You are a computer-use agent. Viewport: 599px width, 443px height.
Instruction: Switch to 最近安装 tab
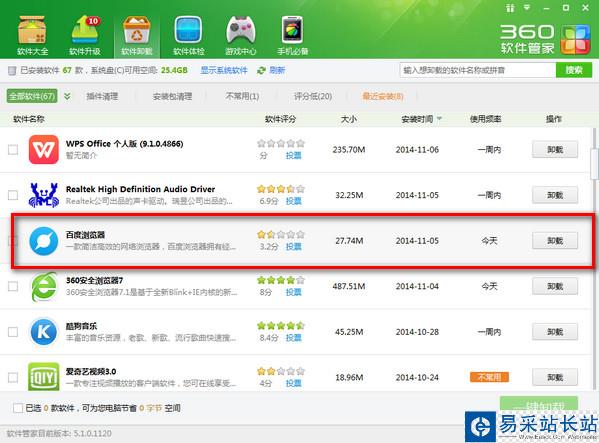(383, 96)
